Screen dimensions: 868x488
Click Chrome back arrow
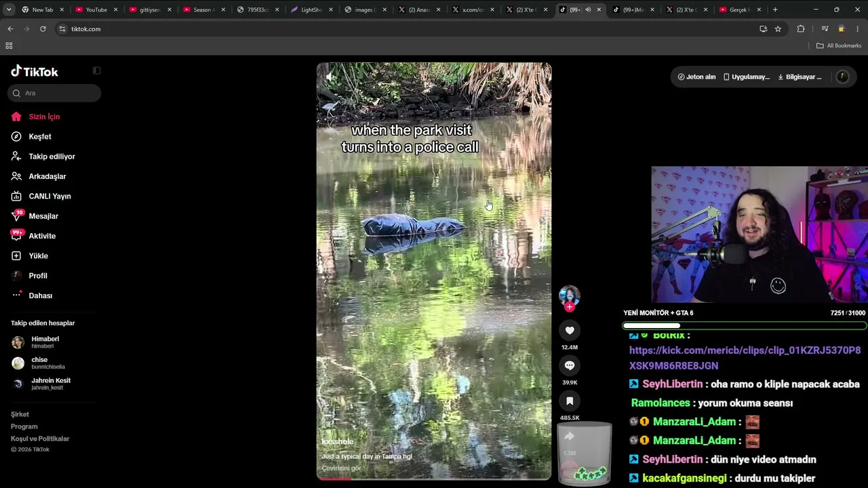tap(10, 29)
